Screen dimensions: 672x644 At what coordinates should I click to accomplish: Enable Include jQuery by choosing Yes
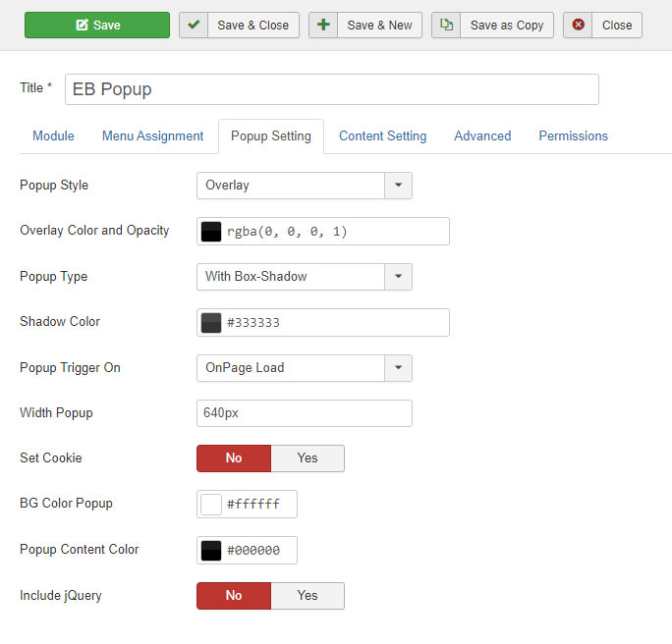point(308,596)
